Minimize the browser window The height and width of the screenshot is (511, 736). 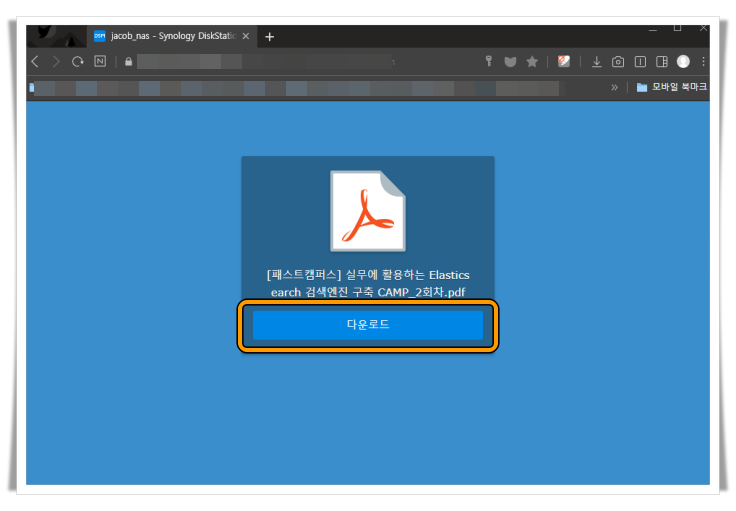(x=653, y=29)
